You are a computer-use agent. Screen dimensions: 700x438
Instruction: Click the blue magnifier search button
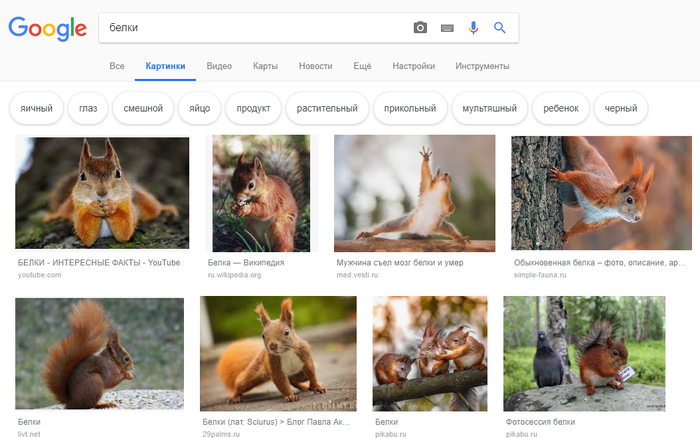(x=500, y=28)
